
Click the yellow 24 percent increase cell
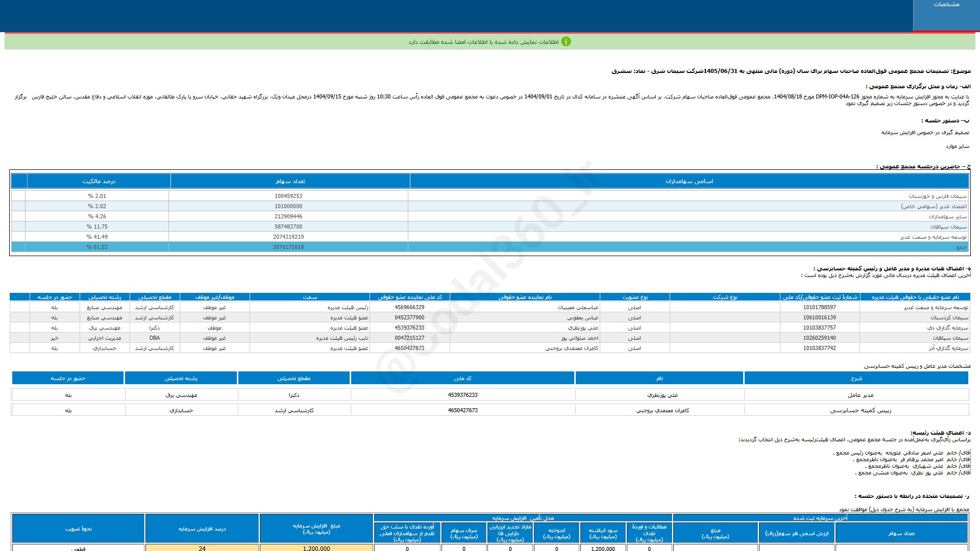202,548
